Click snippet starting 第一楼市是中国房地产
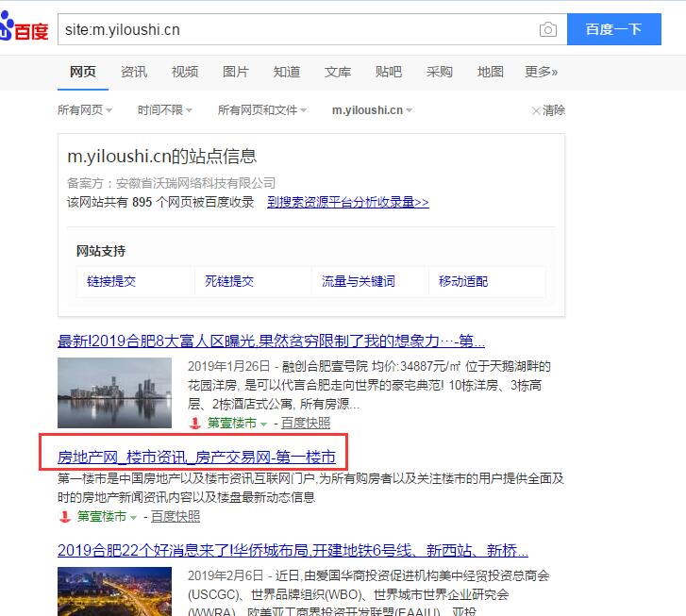This screenshot has height=616, width=686. coord(310,488)
